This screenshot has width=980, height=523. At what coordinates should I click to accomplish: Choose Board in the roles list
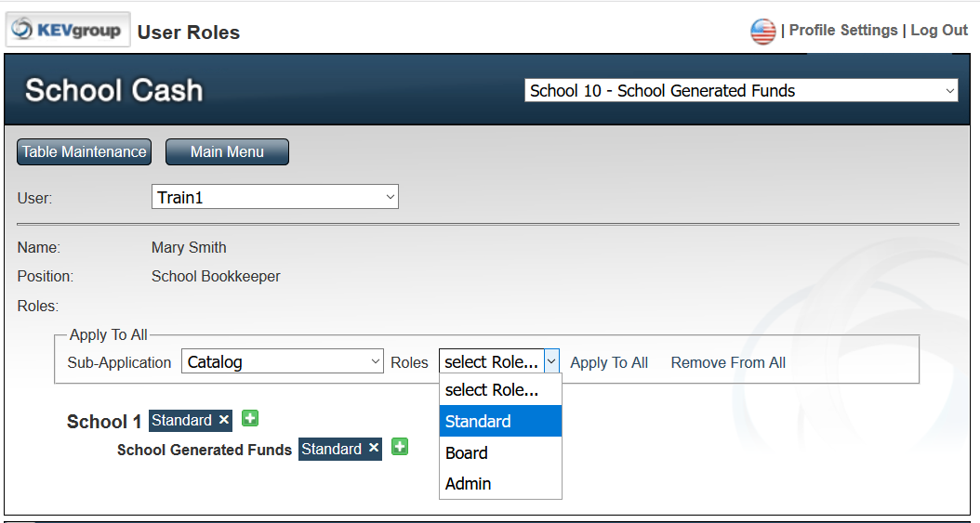click(500, 452)
